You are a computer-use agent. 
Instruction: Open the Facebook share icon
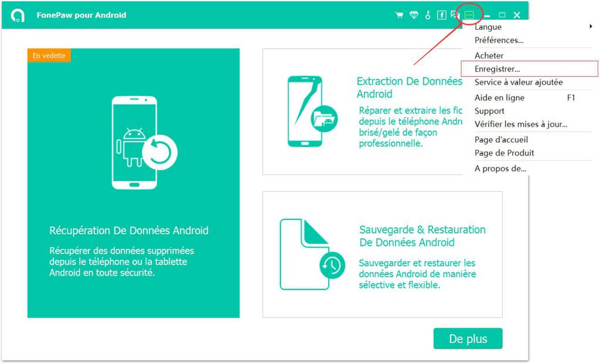[442, 15]
